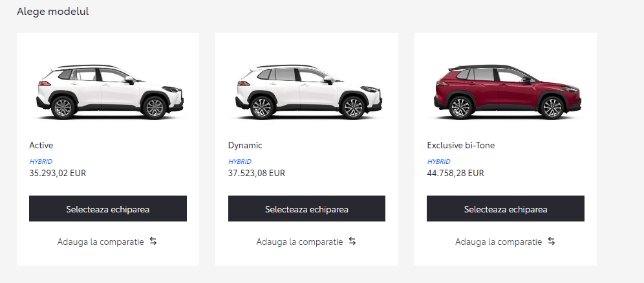644x283 pixels.
Task: Click Adauga la comparatie under Exclusive bi-Tone
Action: click(499, 242)
